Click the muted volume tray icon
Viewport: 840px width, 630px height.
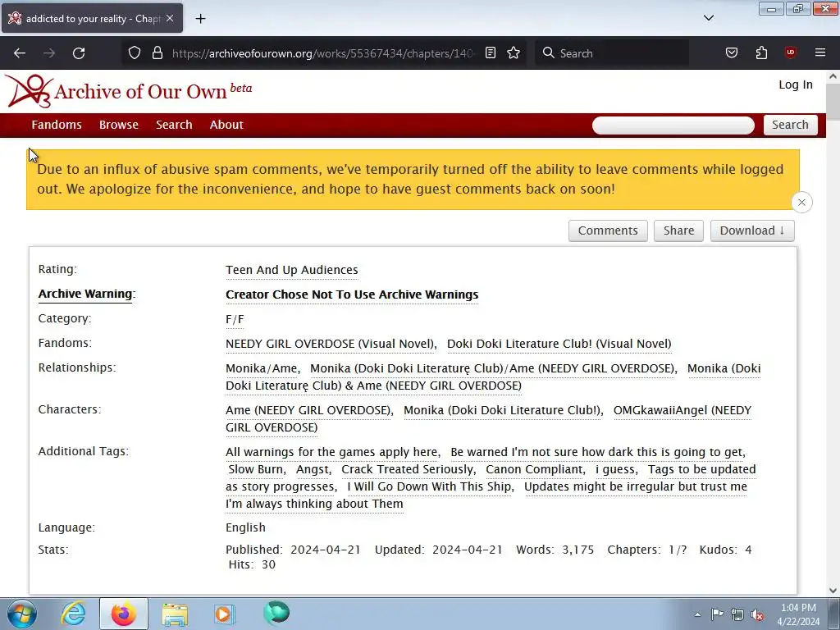point(757,614)
